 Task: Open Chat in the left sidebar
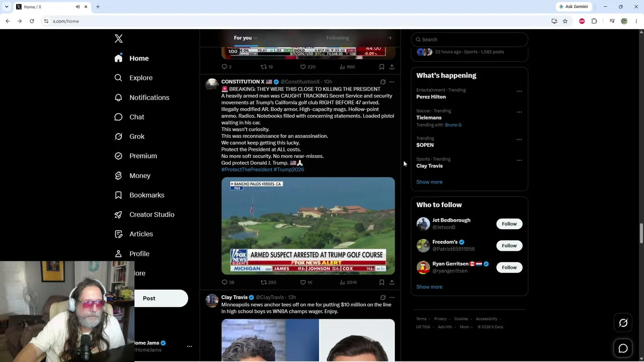pos(129,117)
